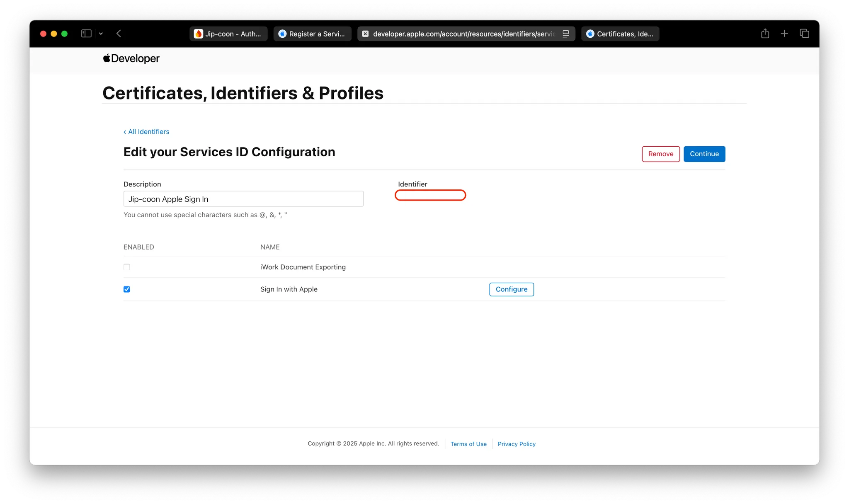Open a new tab with plus icon
Viewport: 849px width, 504px height.
click(x=784, y=34)
